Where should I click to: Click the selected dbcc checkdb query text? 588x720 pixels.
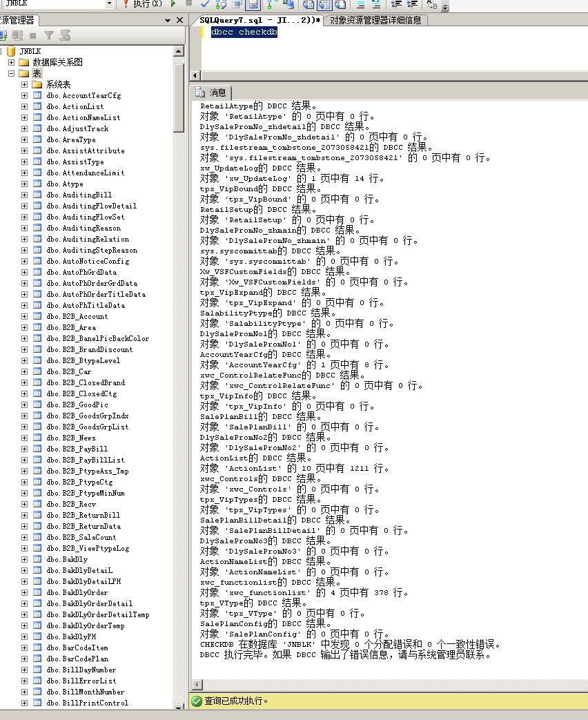point(244,32)
